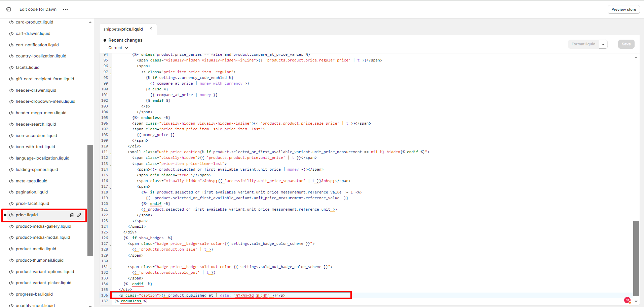
Task: Click editor scroll down arrow
Action: [636, 301]
